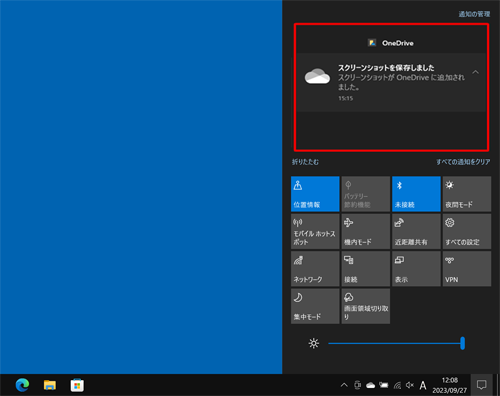Show hidden tray icons chevron
This screenshot has height=396, width=500.
click(x=344, y=385)
